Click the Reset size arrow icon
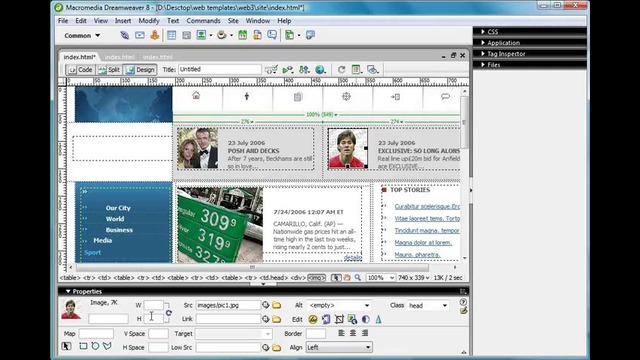Viewport: 640px width, 360px height. click(169, 313)
